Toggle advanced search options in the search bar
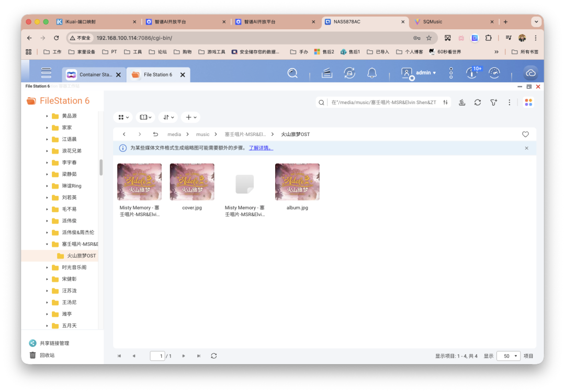565x392 pixels. tap(446, 103)
